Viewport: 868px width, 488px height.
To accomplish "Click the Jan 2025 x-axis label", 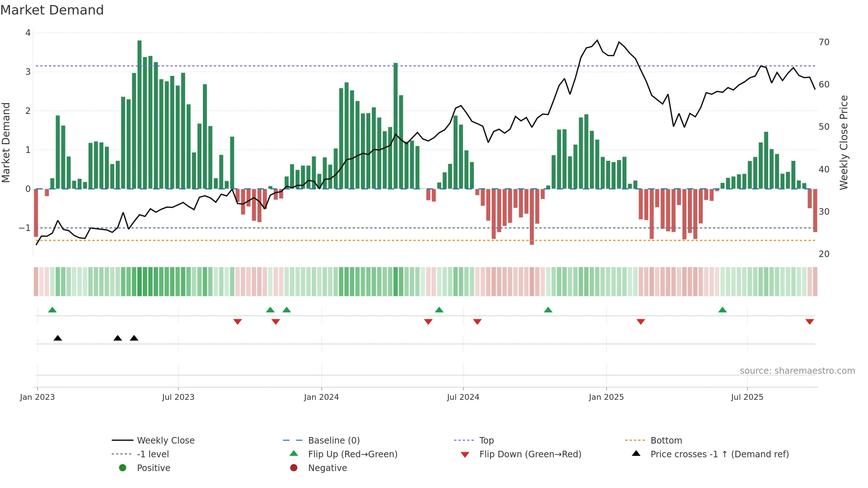I will tap(607, 397).
